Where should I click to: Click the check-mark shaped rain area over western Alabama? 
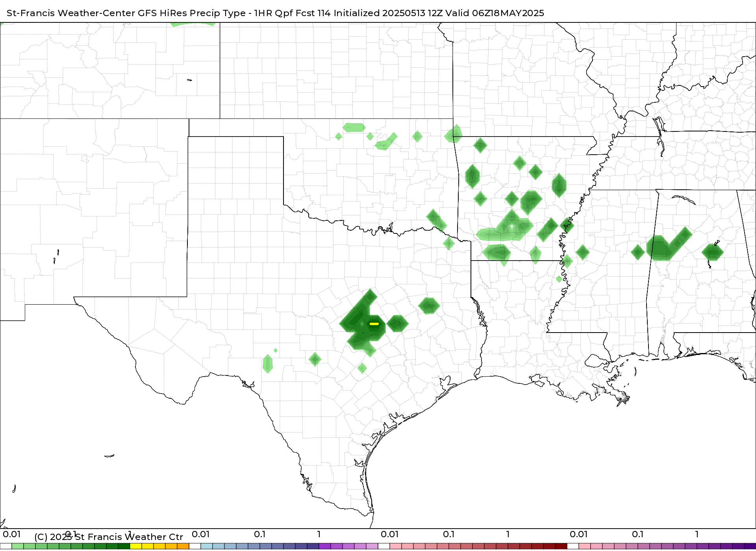click(x=669, y=244)
